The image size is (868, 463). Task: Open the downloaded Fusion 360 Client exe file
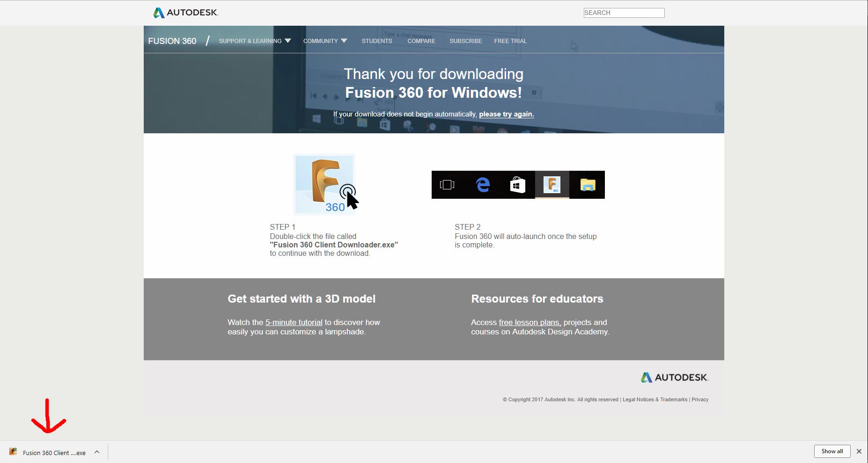pos(49,453)
